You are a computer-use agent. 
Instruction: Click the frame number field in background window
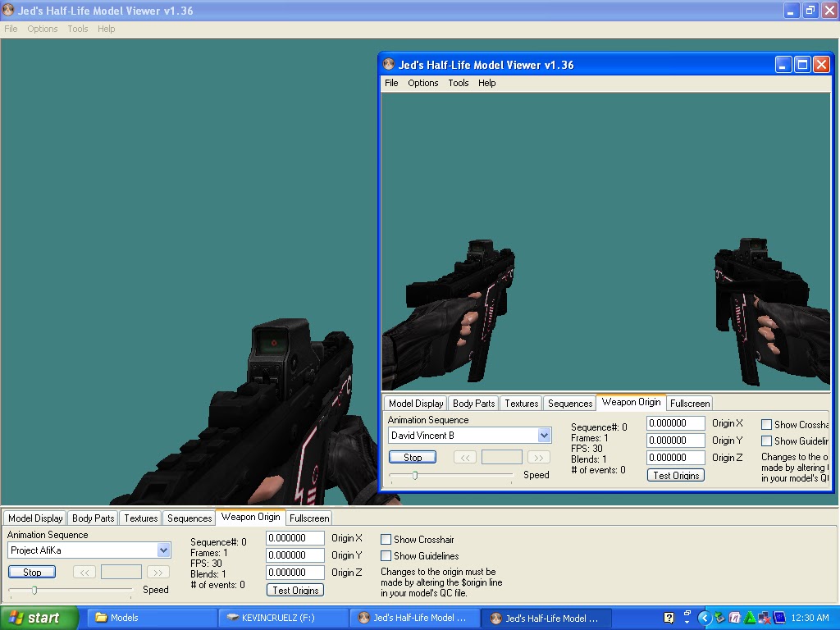[121, 572]
